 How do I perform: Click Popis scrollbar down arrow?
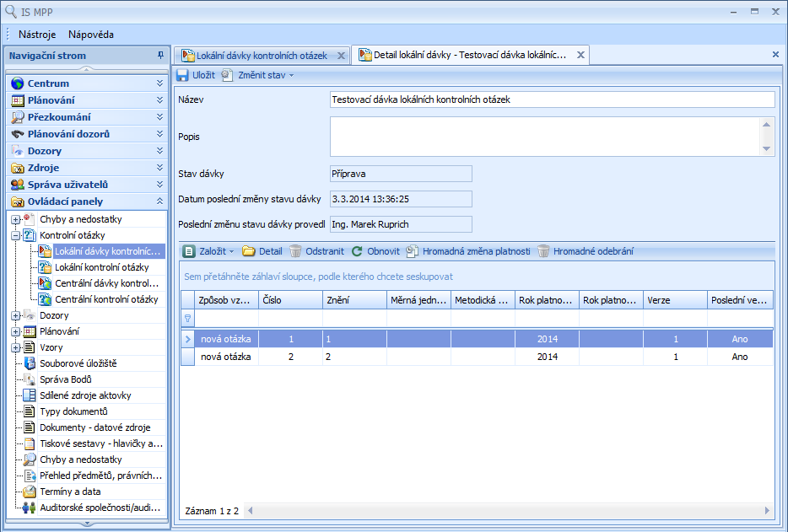pyautogui.click(x=766, y=148)
